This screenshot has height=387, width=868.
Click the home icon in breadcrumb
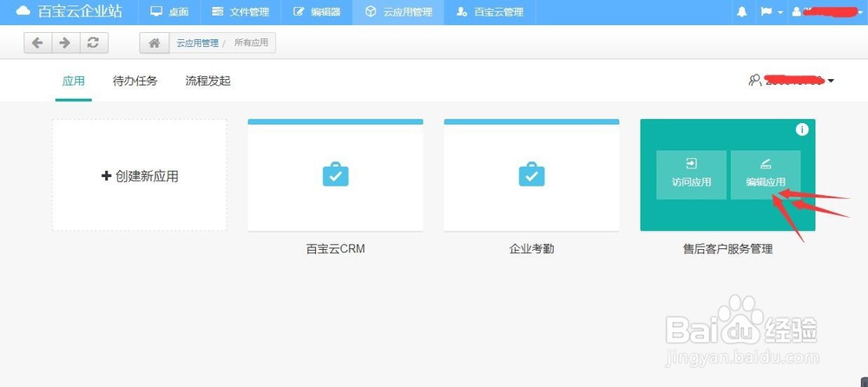coord(155,43)
